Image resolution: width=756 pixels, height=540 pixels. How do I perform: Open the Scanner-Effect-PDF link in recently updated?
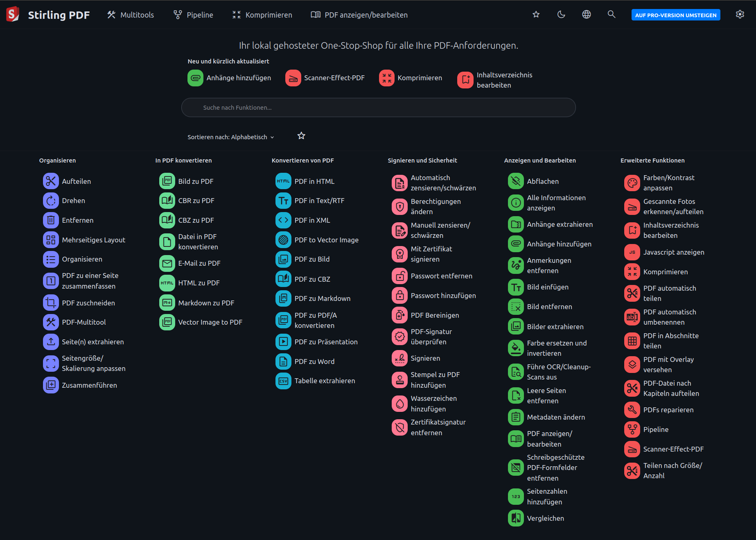pyautogui.click(x=325, y=78)
